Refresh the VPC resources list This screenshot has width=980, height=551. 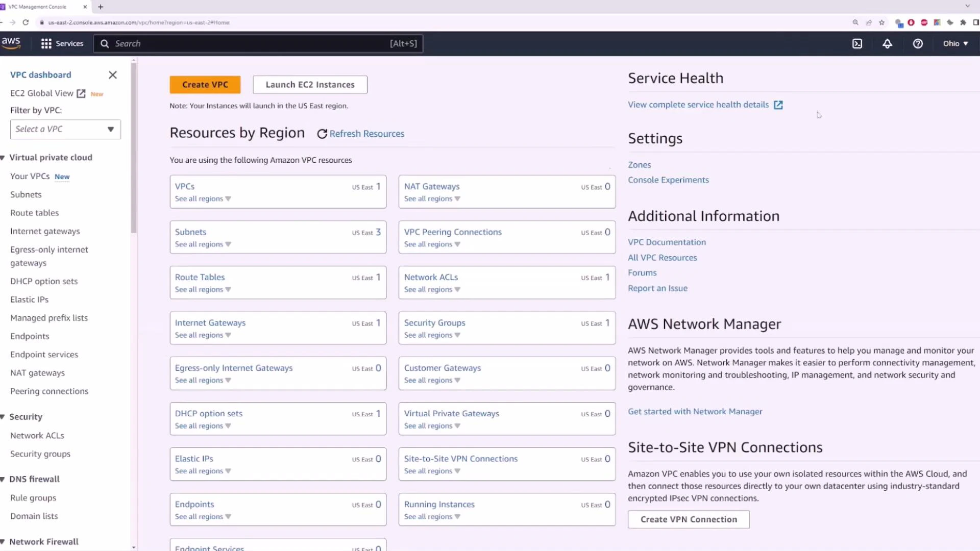coord(360,134)
